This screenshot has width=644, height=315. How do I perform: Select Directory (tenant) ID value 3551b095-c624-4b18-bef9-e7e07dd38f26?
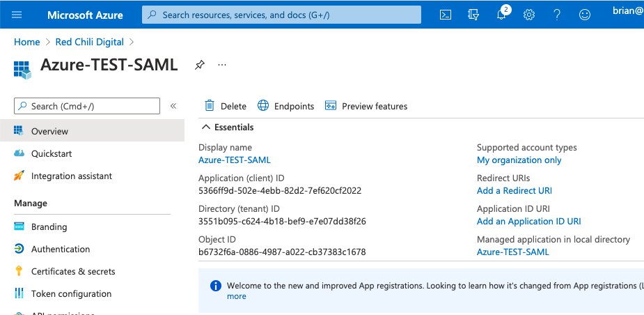click(282, 221)
